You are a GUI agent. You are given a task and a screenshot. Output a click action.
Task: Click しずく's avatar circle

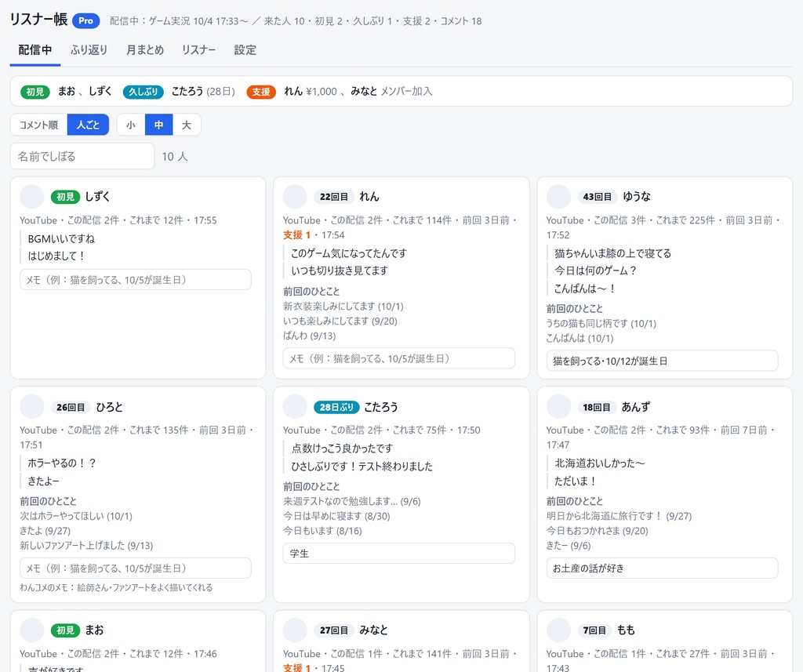click(x=31, y=197)
